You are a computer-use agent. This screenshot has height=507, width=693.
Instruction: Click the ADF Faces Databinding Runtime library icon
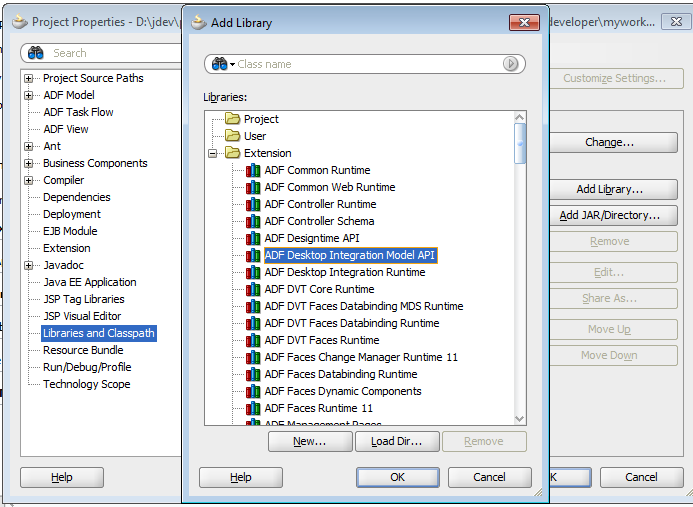253,374
